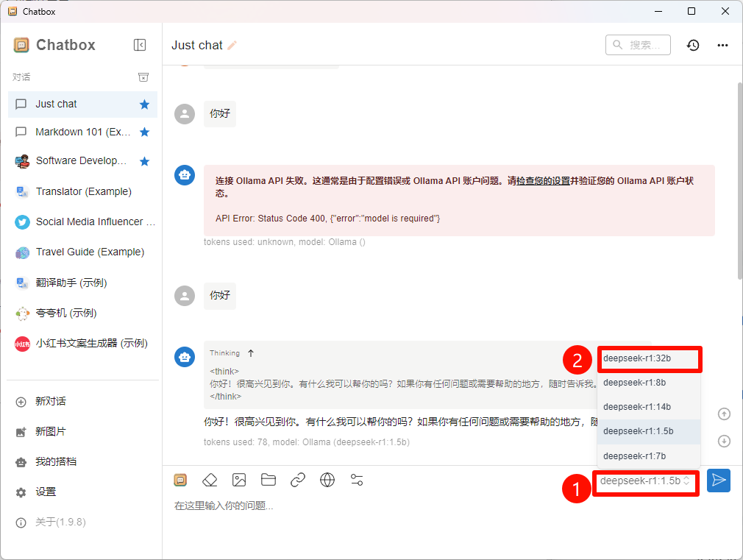
Task: Toggle the star on Just chat conversation
Action: 145,104
